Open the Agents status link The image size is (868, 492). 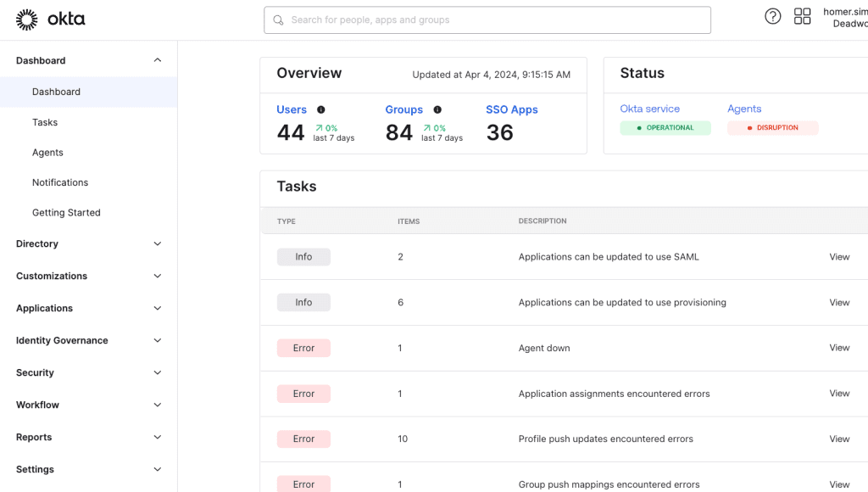pyautogui.click(x=744, y=109)
